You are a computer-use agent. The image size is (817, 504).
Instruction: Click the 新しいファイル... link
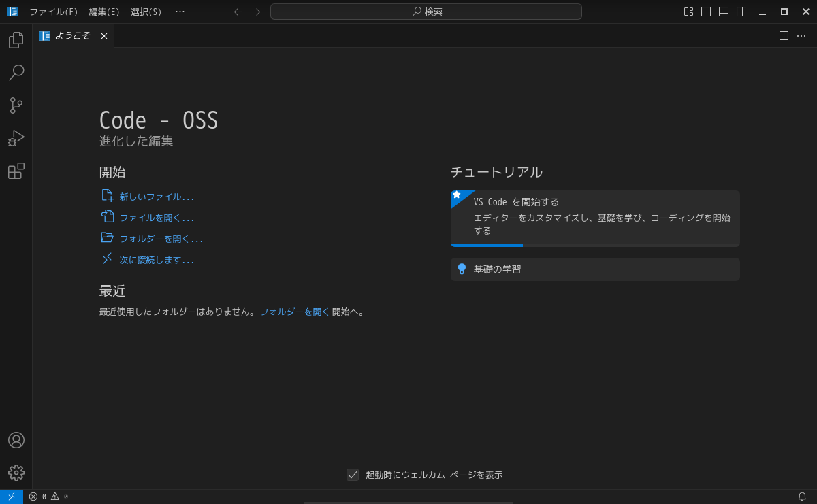point(157,197)
